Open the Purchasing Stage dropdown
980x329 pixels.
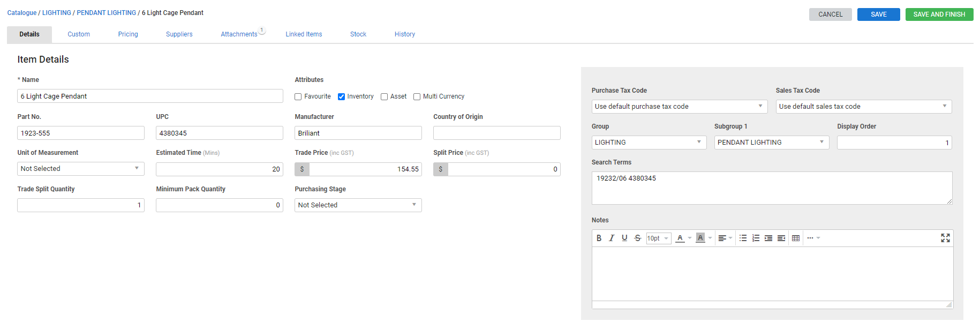click(358, 205)
